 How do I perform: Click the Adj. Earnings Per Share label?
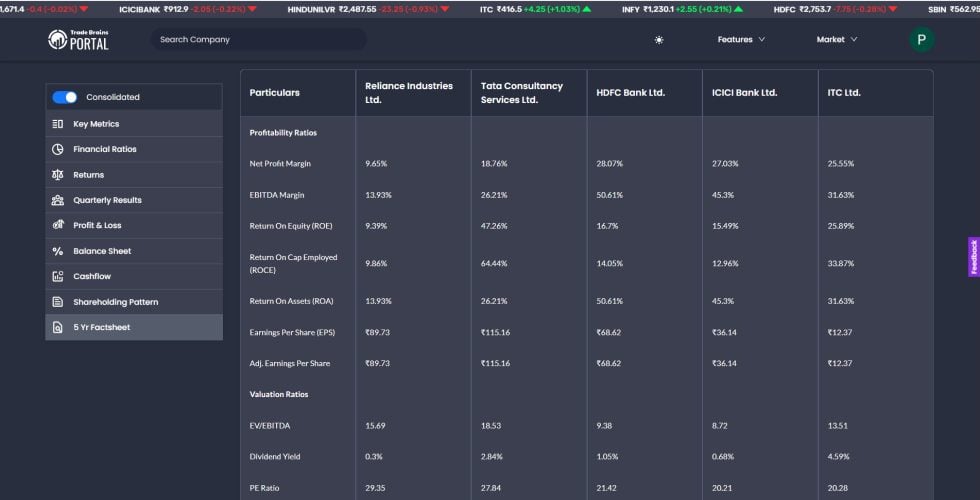(289, 363)
